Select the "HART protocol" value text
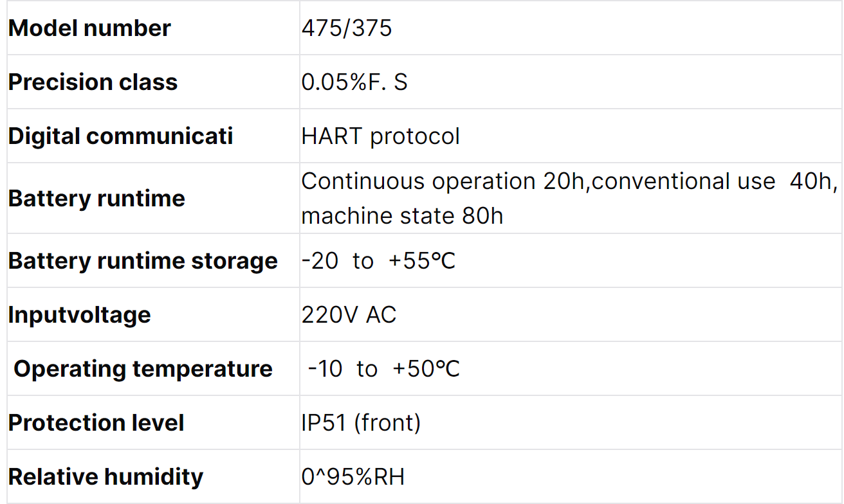The height and width of the screenshot is (504, 844). (x=380, y=136)
